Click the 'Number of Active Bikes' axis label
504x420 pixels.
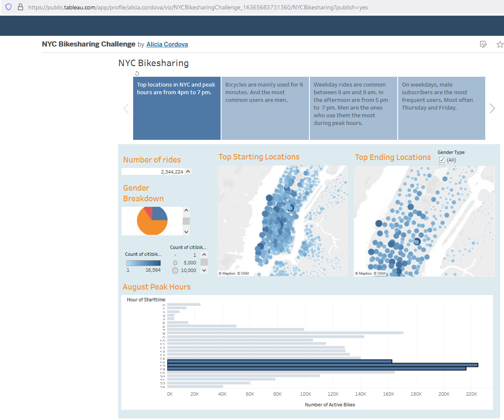pos(330,405)
